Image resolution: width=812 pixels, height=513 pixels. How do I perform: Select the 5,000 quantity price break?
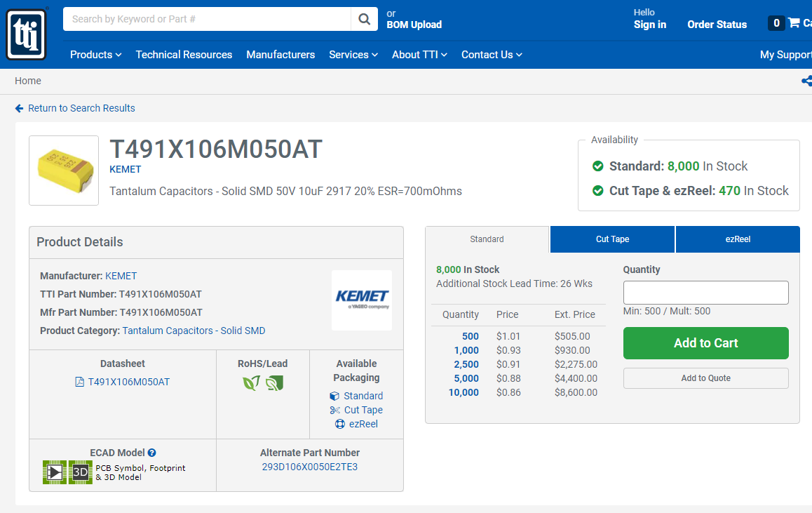tap(466, 378)
